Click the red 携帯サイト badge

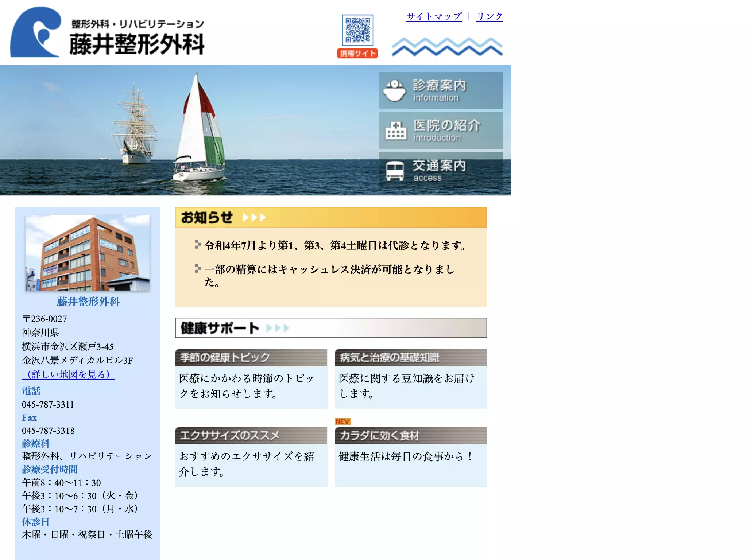(357, 53)
